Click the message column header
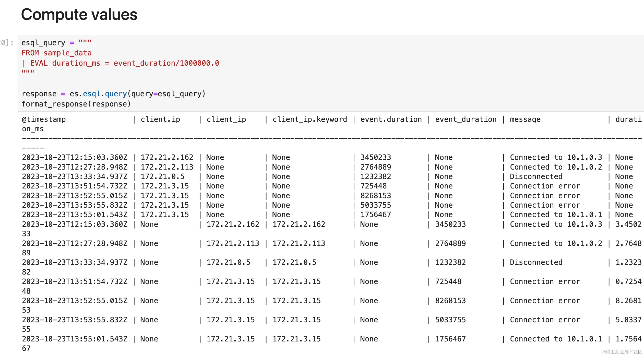The image size is (644, 356). pyautogui.click(x=525, y=119)
